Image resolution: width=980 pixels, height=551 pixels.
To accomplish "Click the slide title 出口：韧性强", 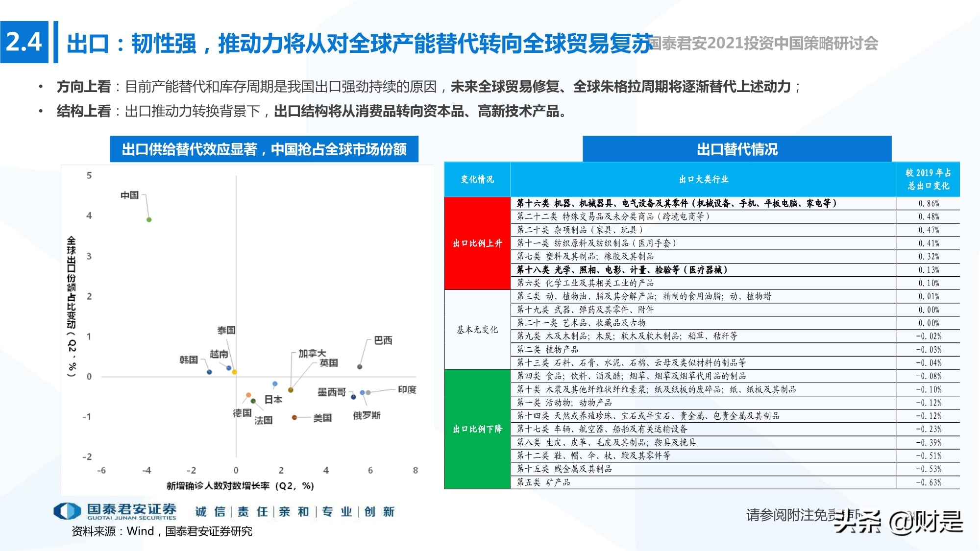I will pyautogui.click(x=360, y=44).
